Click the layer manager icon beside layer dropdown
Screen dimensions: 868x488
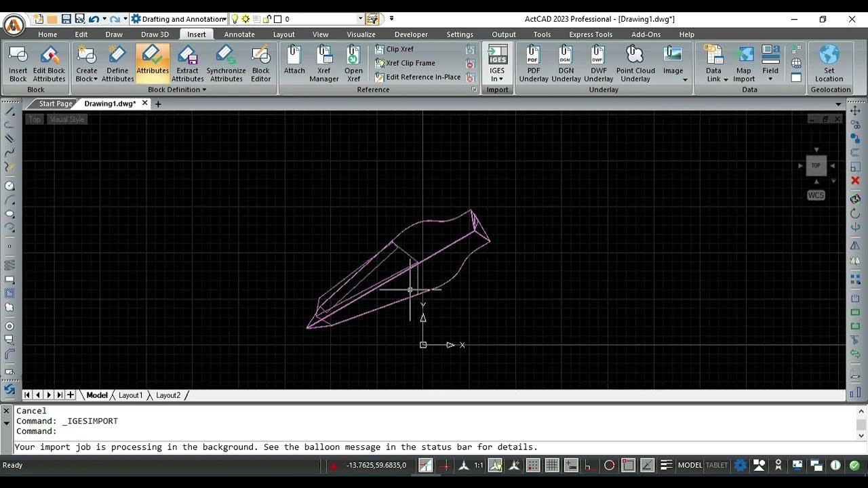tap(372, 19)
